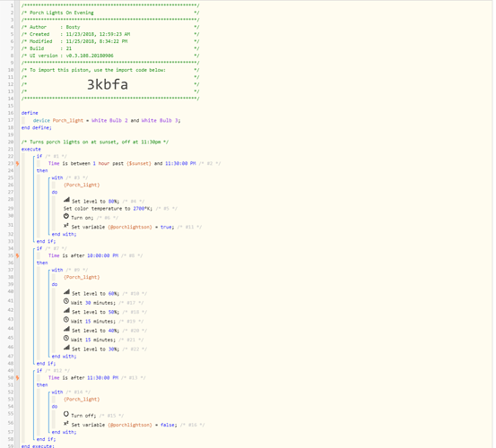This screenshot has height=448, width=496.
Task: Click the value 11:30:00 PM on line 50
Action: 102,378
